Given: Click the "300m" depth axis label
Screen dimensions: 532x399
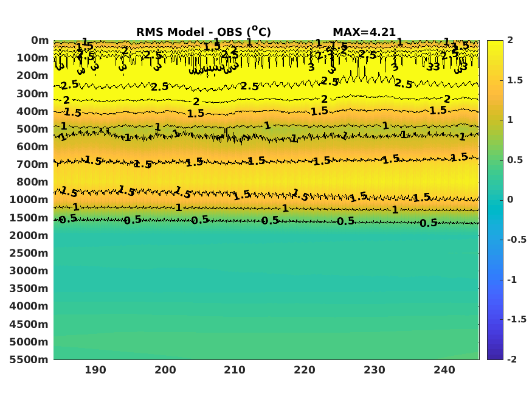Looking at the screenshot, I should [x=33, y=94].
